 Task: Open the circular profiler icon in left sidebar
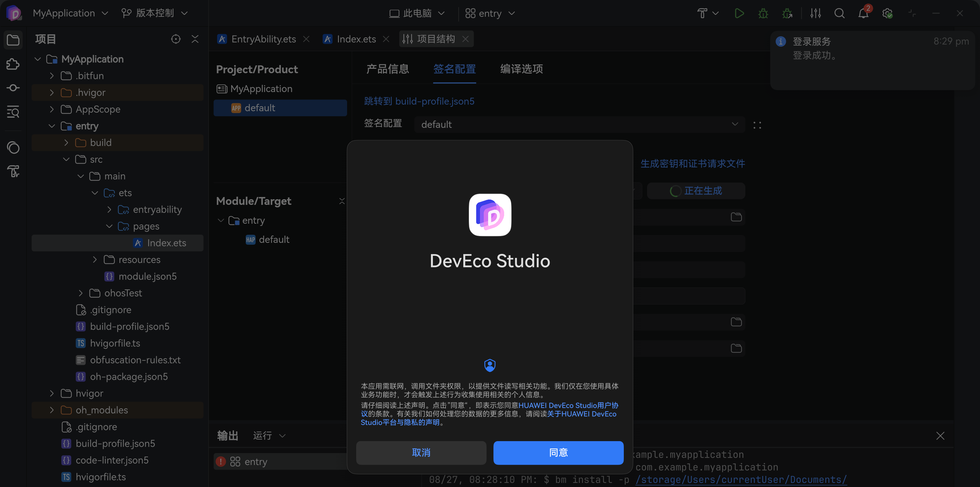pos(13,148)
